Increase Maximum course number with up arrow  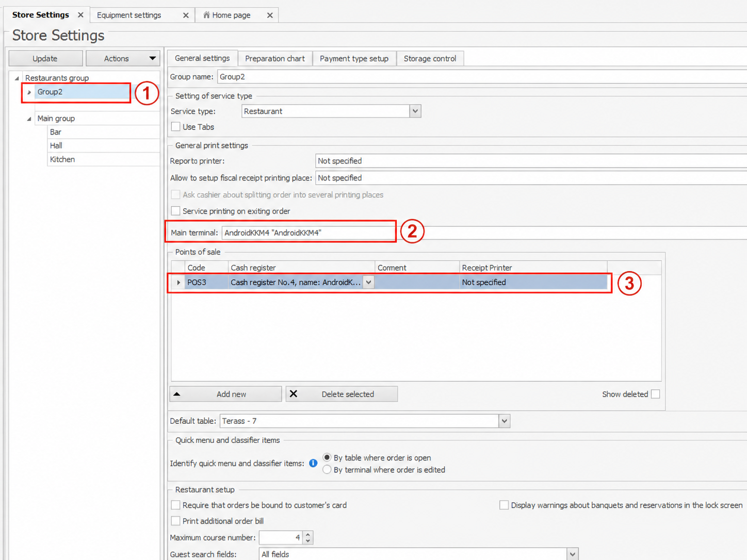coord(308,534)
